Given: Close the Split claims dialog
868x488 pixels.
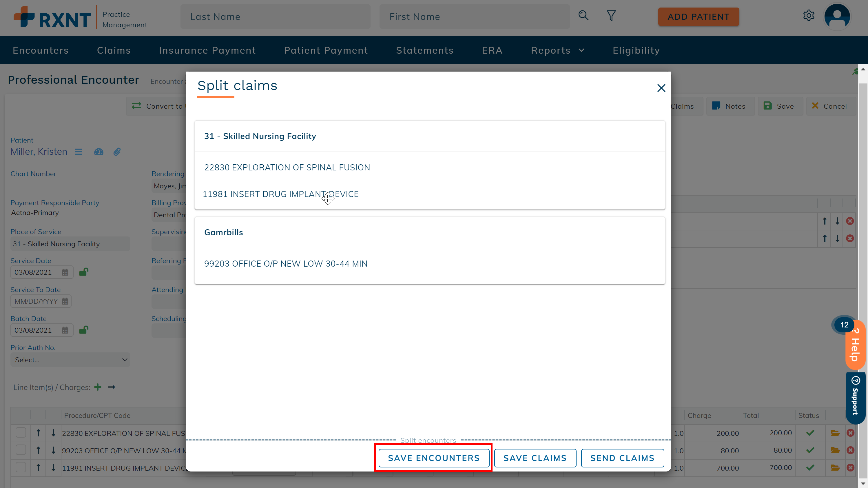Looking at the screenshot, I should [661, 88].
